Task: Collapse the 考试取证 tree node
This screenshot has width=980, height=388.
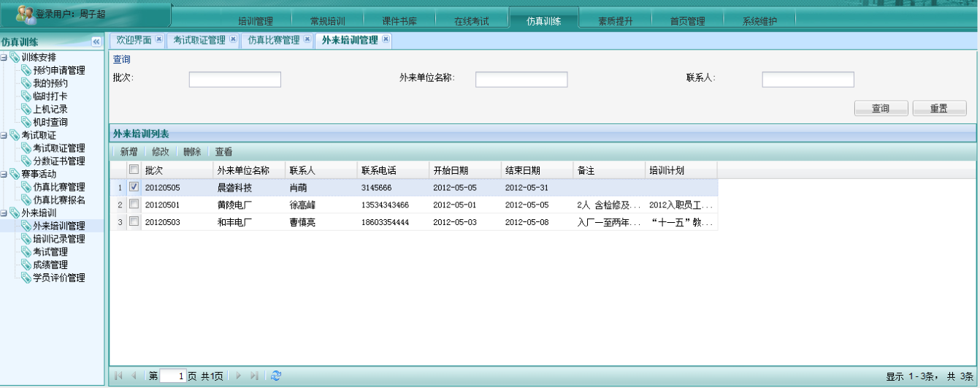Action: tap(4, 135)
